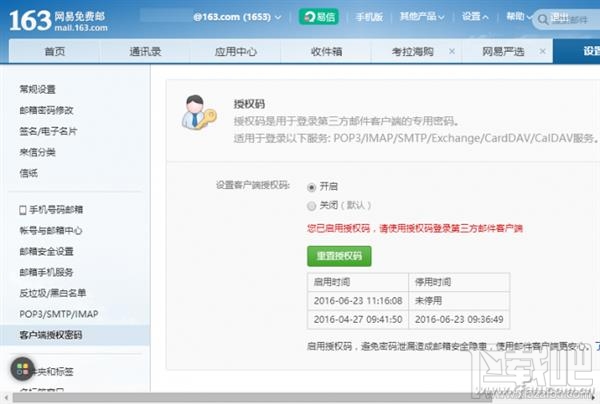This screenshot has height=404, width=600.
Task: Open 邮箱安全设置 in sidebar
Action: pyautogui.click(x=46, y=251)
